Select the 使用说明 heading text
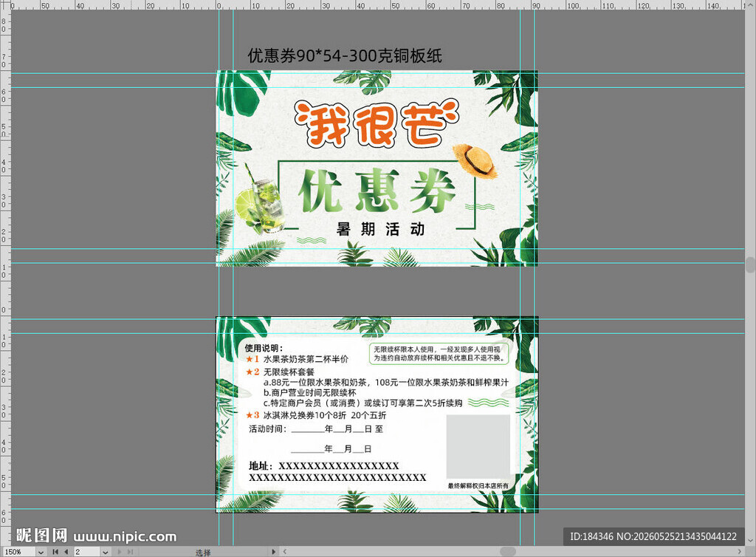 tap(264, 348)
